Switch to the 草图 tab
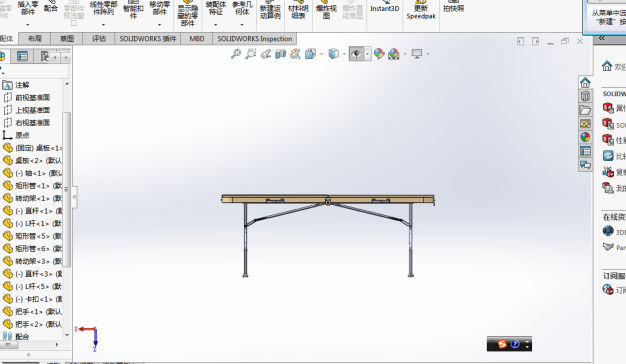The height and width of the screenshot is (364, 626). pos(67,39)
